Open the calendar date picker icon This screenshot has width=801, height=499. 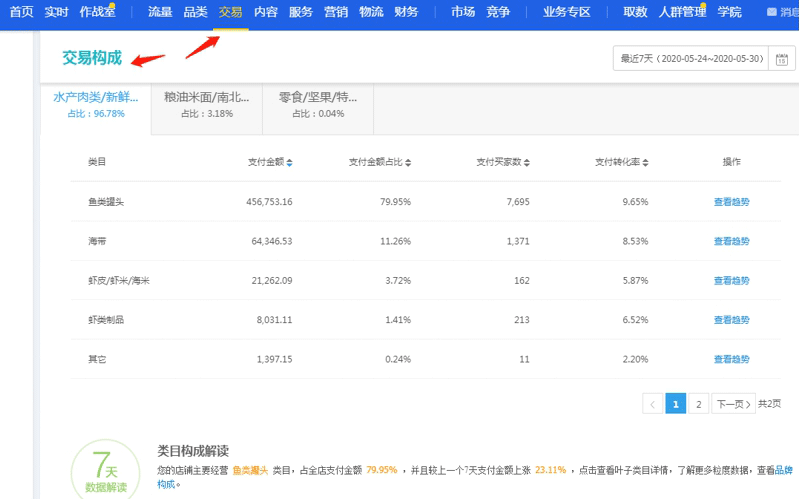coord(782,59)
